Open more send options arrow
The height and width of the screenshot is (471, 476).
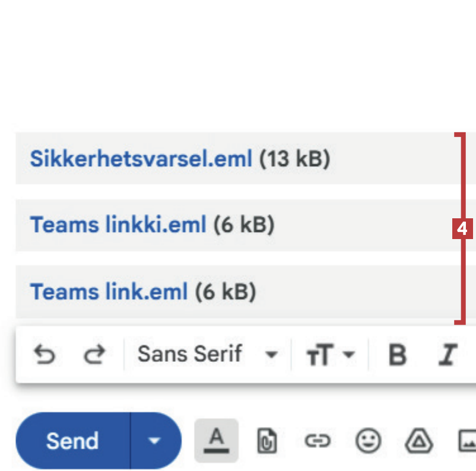tap(155, 441)
